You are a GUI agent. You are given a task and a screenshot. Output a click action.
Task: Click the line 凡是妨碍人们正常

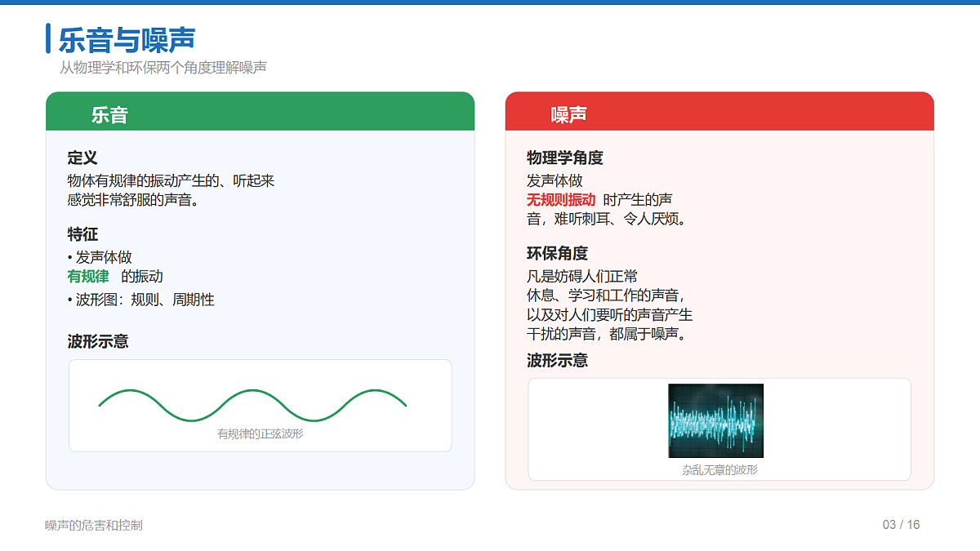click(582, 276)
